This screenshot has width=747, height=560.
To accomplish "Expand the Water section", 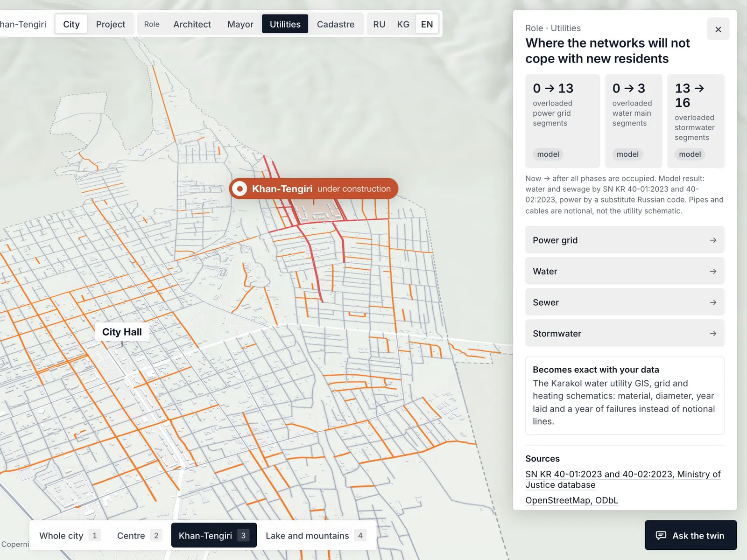I will tap(625, 271).
